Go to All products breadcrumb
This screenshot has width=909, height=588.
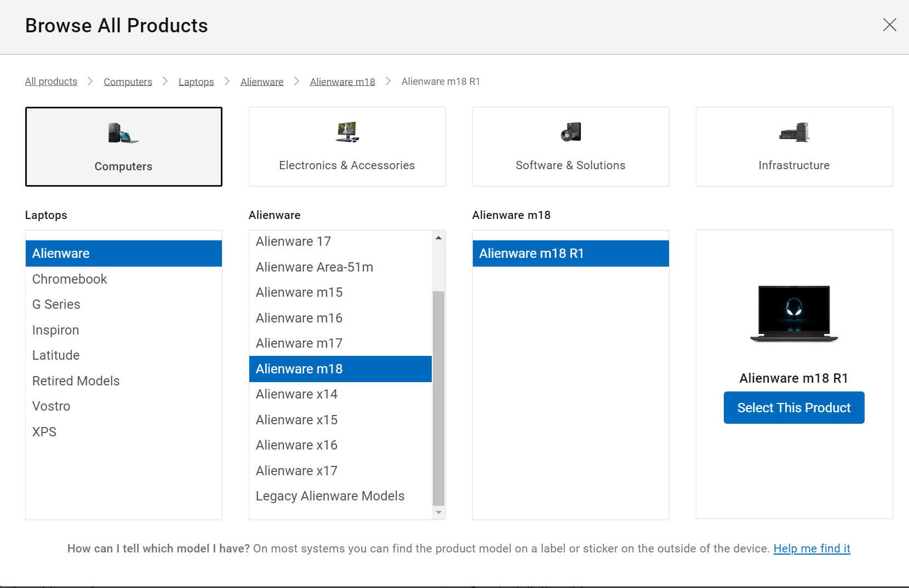tap(51, 82)
